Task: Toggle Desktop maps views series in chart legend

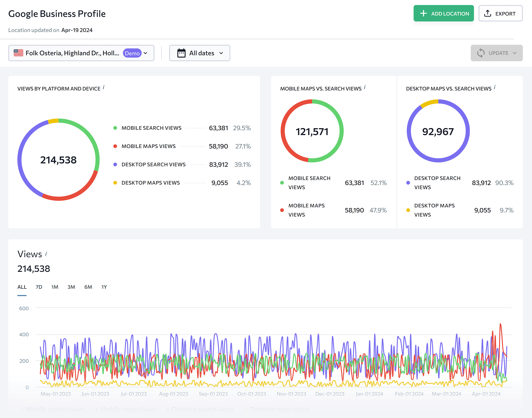Action: (280, 409)
